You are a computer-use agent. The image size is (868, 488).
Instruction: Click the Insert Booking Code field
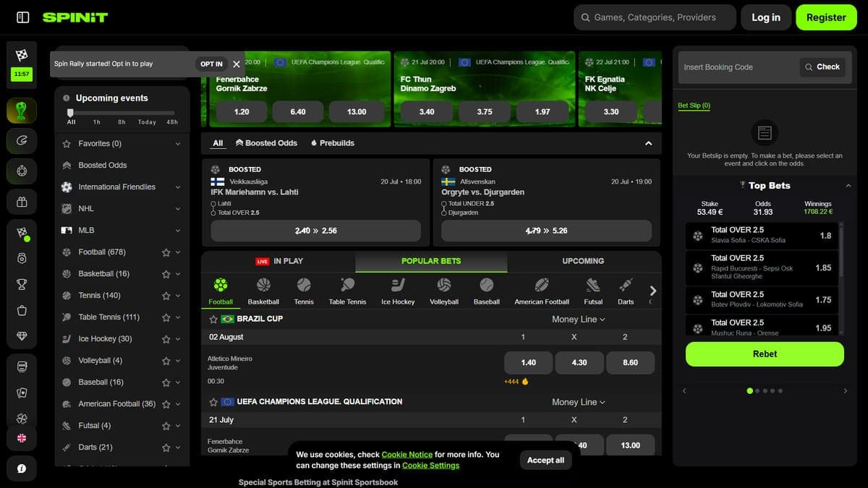[x=738, y=67]
